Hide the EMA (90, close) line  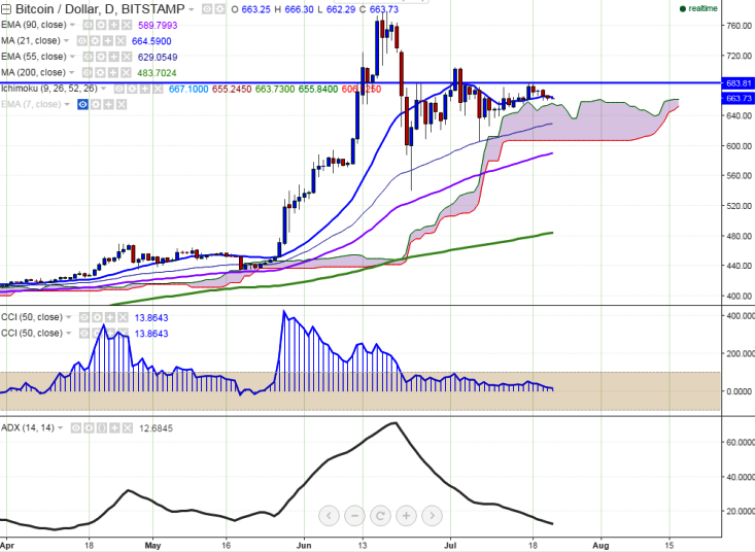click(x=88, y=25)
